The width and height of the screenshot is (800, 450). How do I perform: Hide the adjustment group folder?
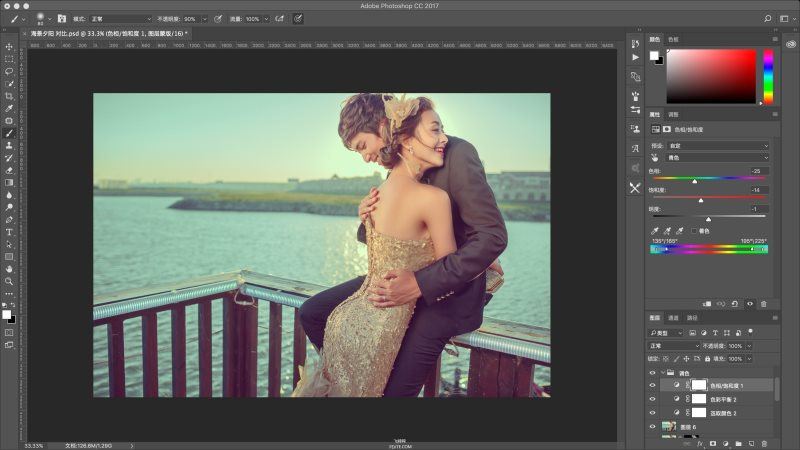653,372
